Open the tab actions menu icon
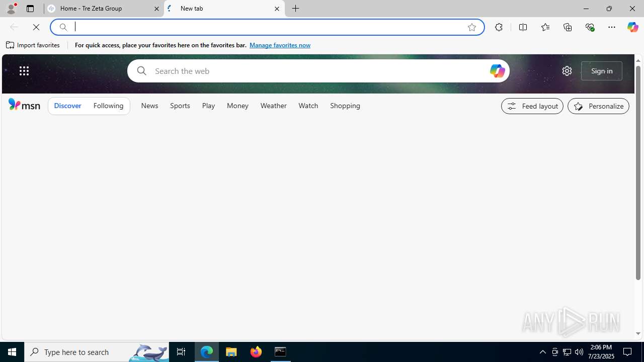644x362 pixels. 30,9
